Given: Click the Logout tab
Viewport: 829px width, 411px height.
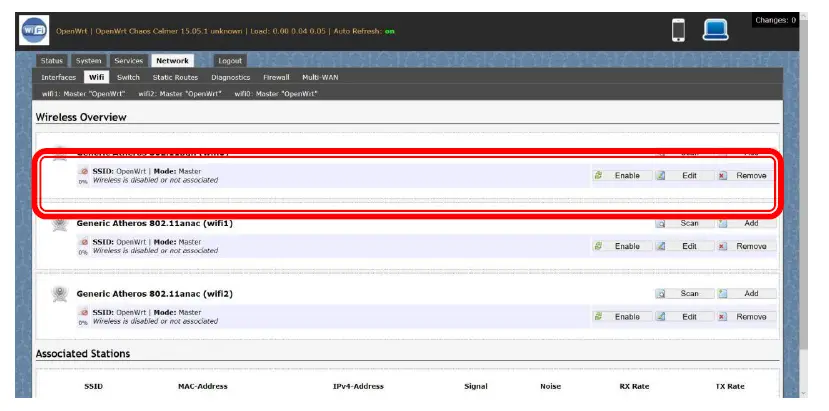Looking at the screenshot, I should 230,61.
